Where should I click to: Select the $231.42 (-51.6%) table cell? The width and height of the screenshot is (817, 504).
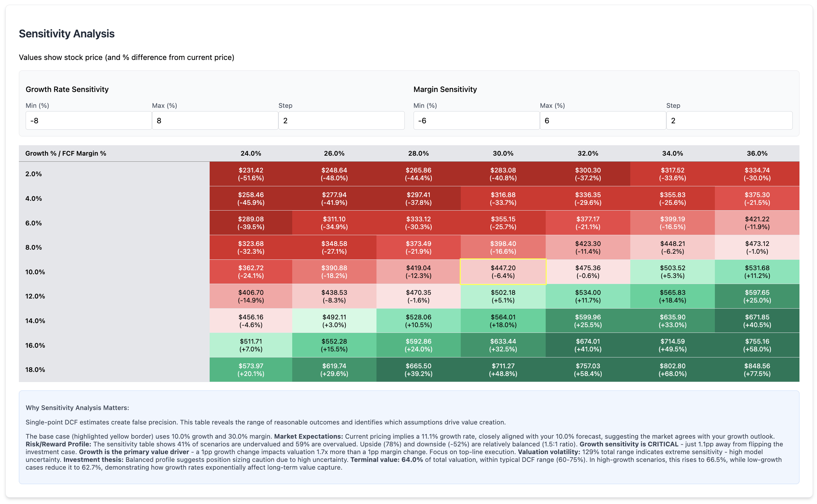(x=251, y=174)
